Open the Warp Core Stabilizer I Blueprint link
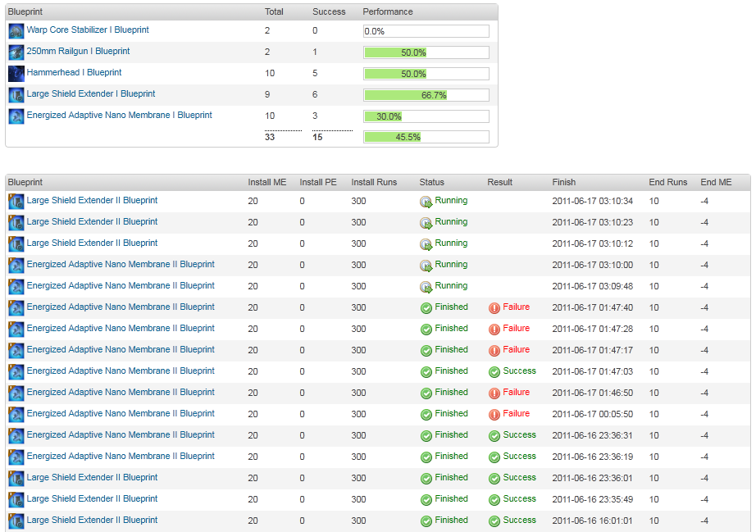756x532 pixels. pyautogui.click(x=88, y=30)
